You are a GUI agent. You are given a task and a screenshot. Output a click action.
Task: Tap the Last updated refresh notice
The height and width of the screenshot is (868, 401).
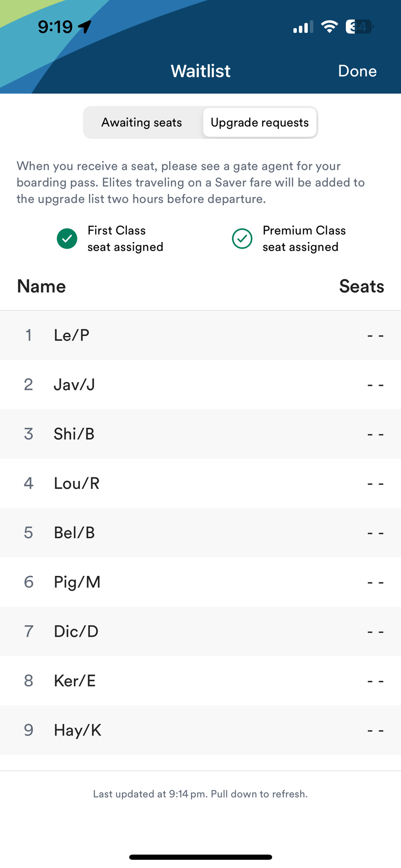(200, 794)
